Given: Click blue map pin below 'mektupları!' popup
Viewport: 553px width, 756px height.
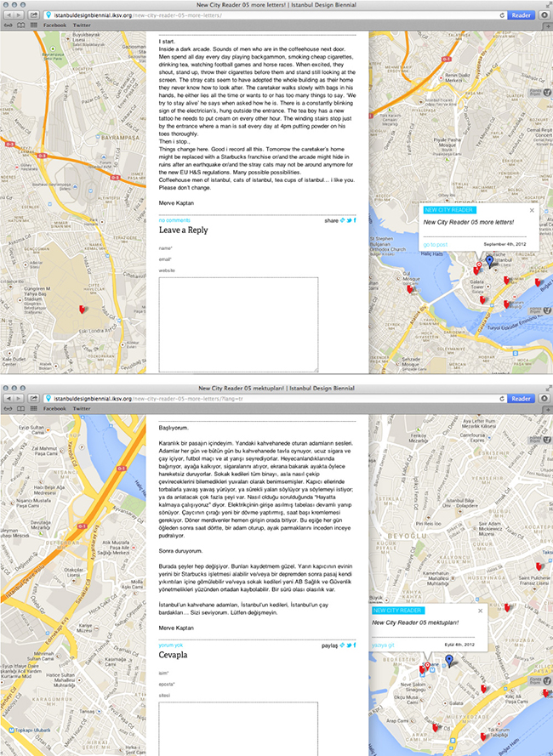Looking at the screenshot, I should pos(449,661).
